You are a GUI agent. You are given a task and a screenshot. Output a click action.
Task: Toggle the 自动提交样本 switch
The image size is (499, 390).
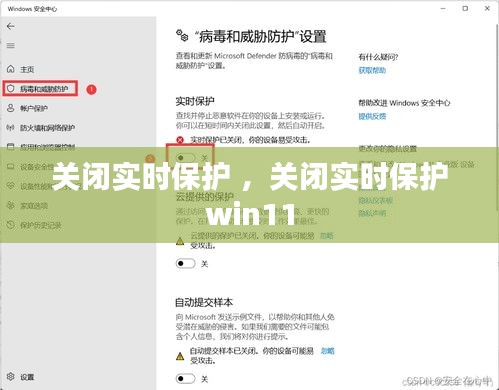(x=185, y=379)
